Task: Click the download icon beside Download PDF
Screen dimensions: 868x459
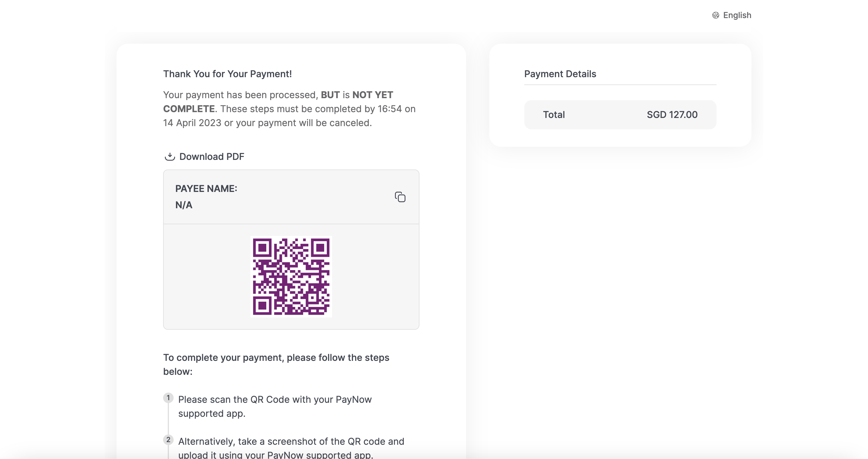Action: point(170,156)
